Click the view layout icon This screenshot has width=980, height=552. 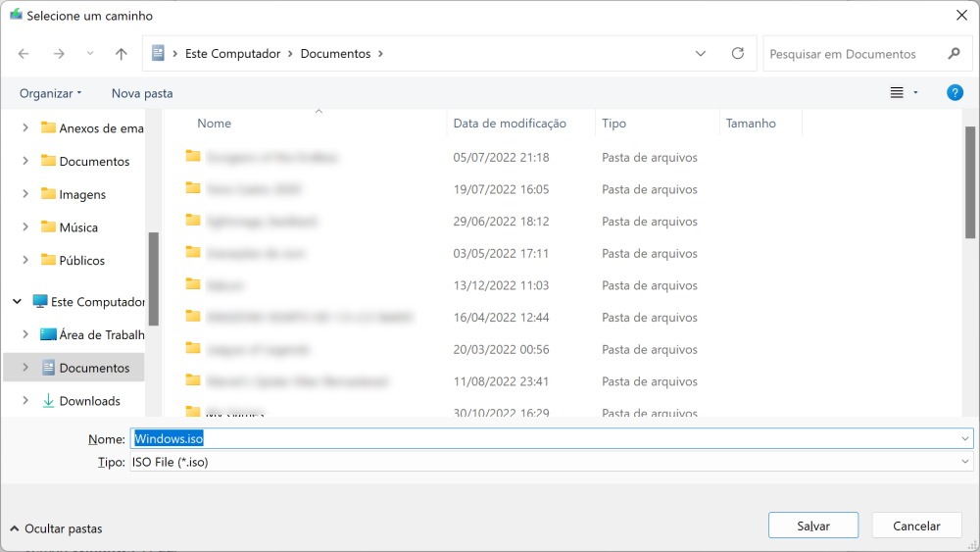tap(897, 93)
